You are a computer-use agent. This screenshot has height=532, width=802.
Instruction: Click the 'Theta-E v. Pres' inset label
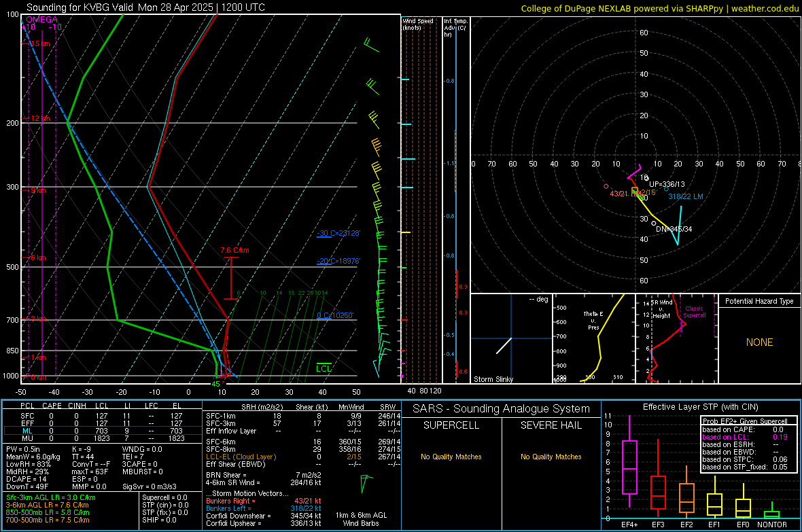(593, 320)
